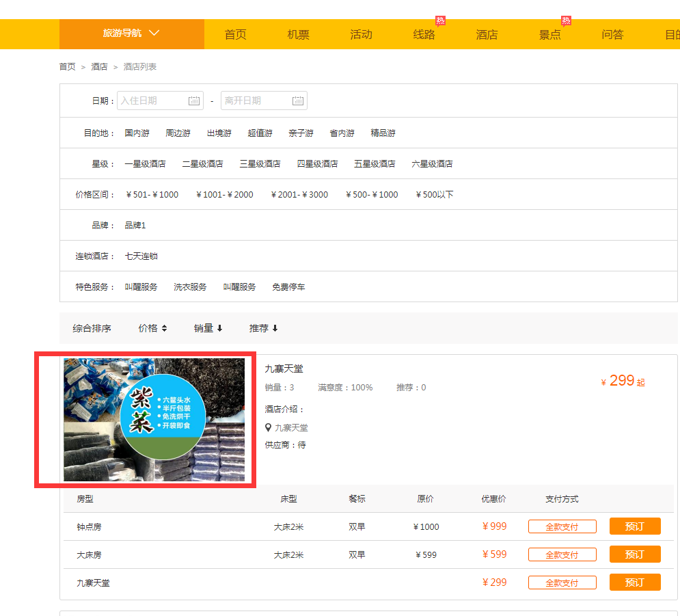Click hot badge above 线路

tap(441, 21)
